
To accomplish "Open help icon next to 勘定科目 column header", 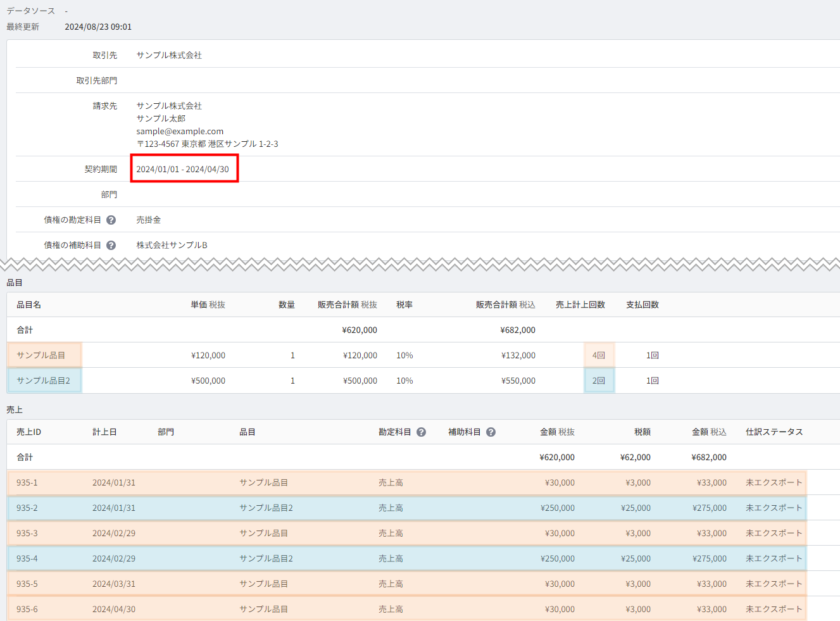I will tap(421, 432).
